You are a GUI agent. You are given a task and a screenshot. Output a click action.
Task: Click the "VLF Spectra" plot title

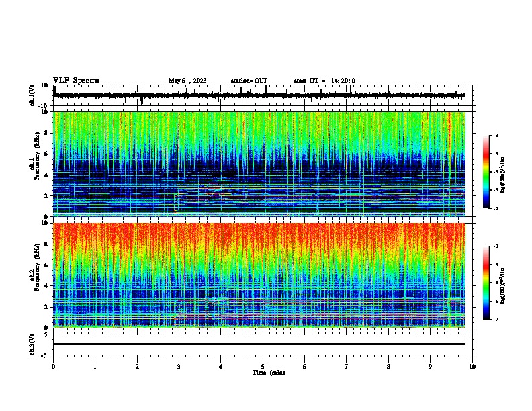76,80
